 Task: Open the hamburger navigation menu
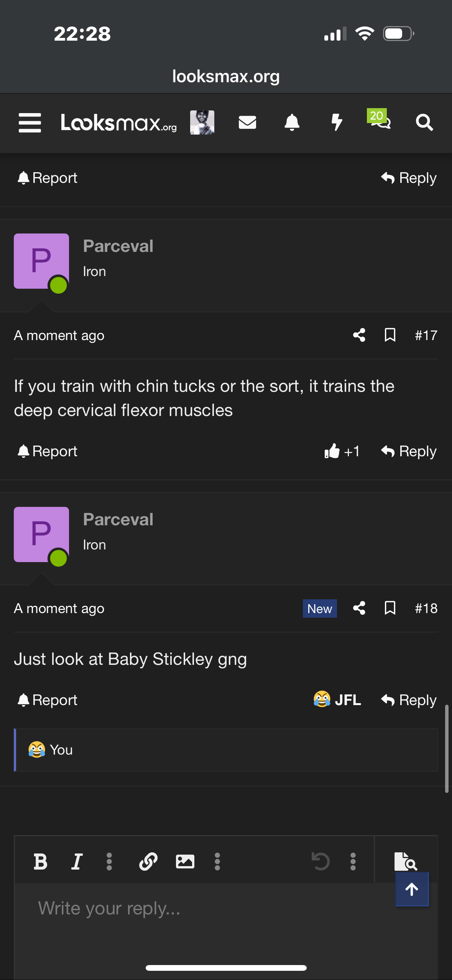click(30, 123)
